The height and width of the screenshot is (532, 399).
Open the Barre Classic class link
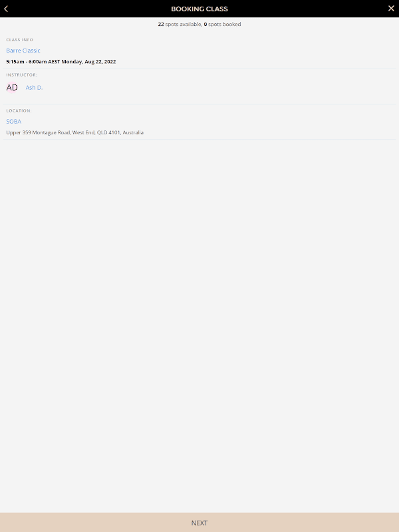coord(23,51)
